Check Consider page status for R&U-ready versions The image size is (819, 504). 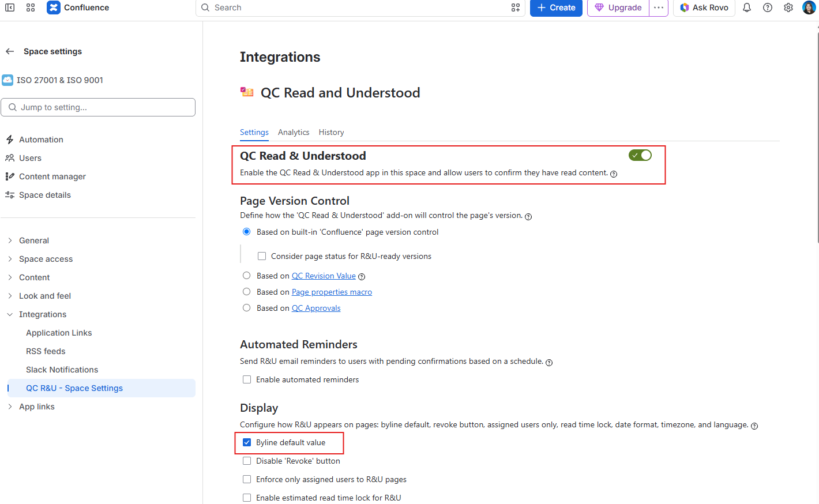tap(262, 256)
